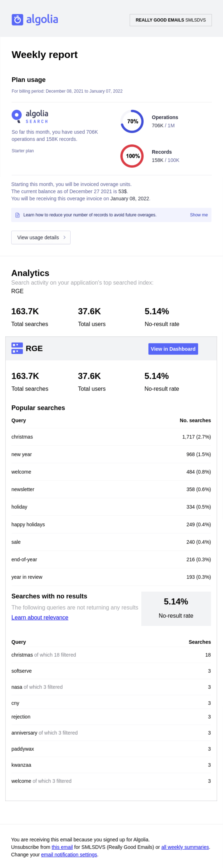
Task: Click the 100% Records usage ring
Action: (x=132, y=156)
